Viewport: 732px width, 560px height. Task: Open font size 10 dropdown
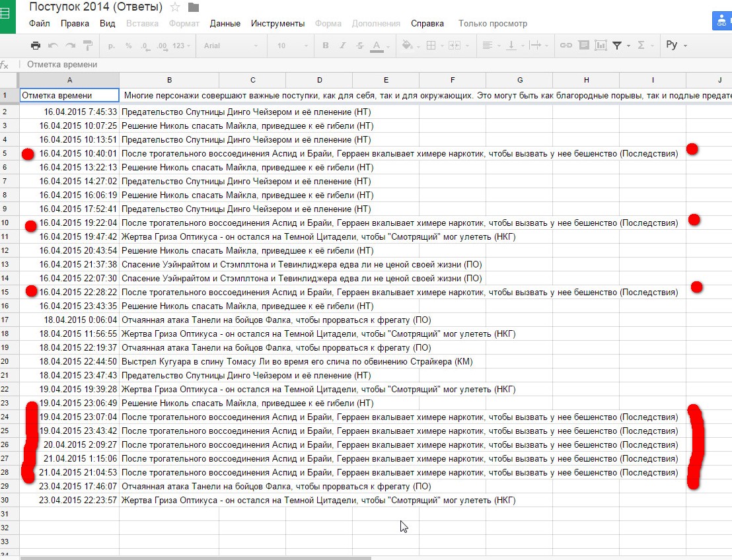tap(292, 46)
